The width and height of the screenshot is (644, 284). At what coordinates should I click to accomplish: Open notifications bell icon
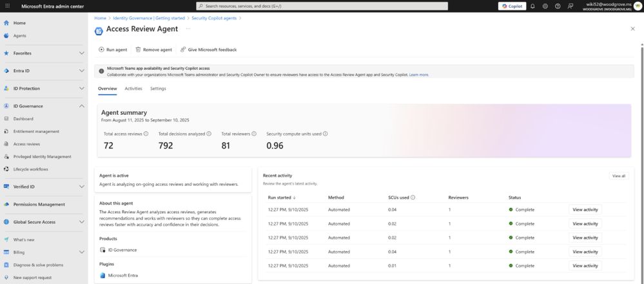[532, 6]
